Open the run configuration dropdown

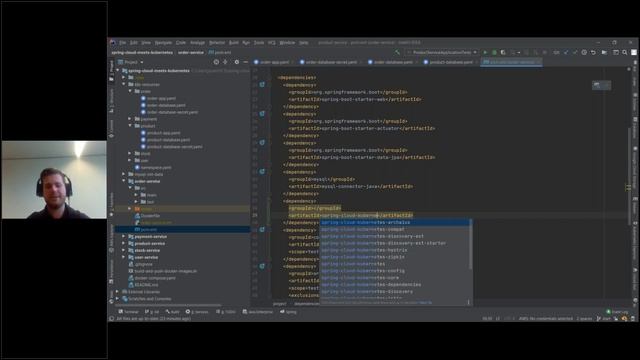pyautogui.click(x=442, y=52)
